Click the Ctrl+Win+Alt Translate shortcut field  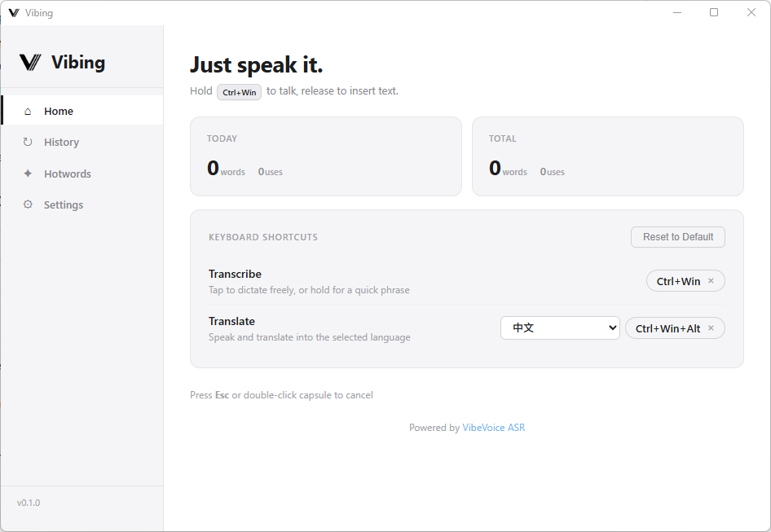[x=667, y=328]
